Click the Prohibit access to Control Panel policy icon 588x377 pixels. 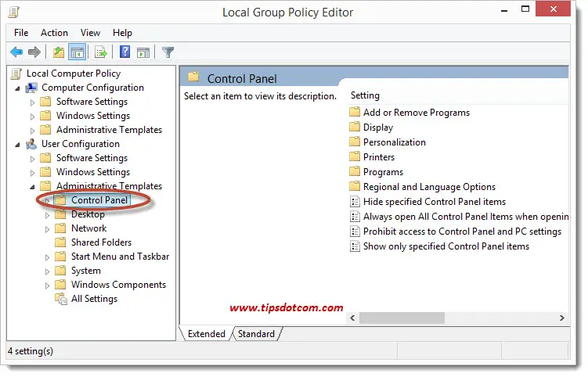pos(355,232)
